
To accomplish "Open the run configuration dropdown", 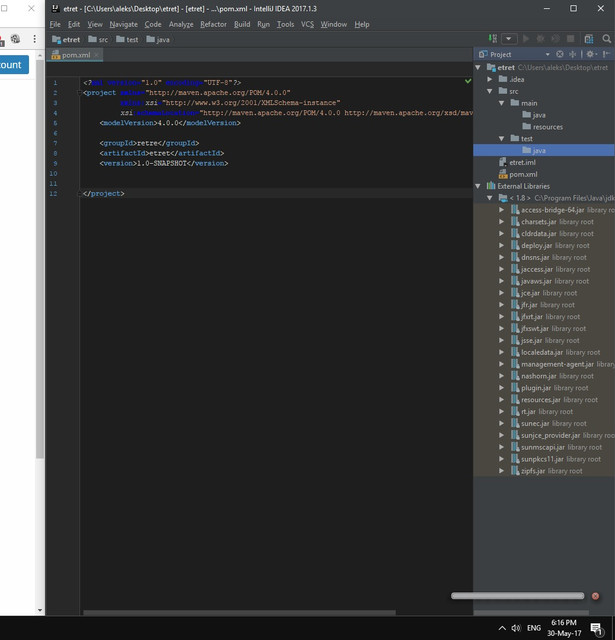I will (x=509, y=39).
